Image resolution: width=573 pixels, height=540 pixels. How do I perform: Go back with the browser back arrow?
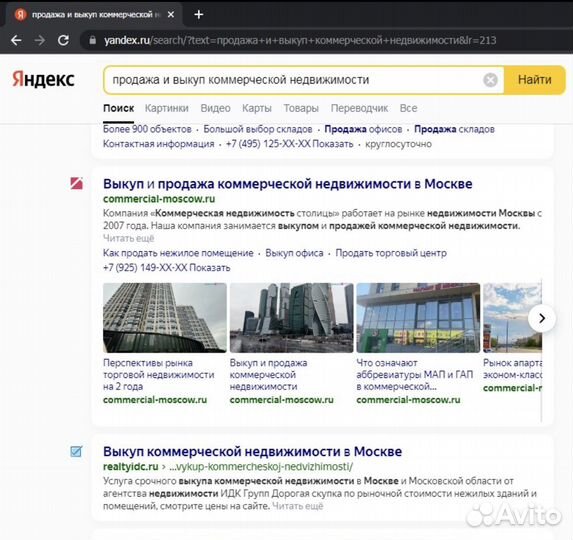(x=16, y=40)
